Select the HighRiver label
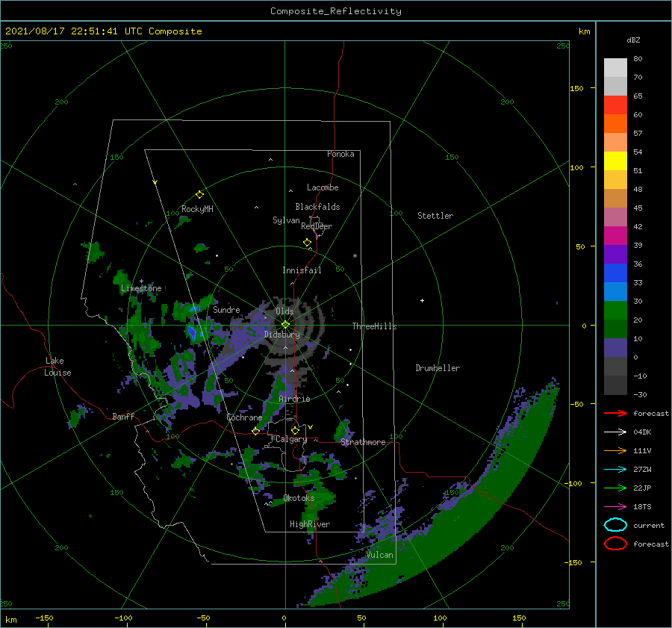Image resolution: width=672 pixels, height=628 pixels. (x=310, y=524)
